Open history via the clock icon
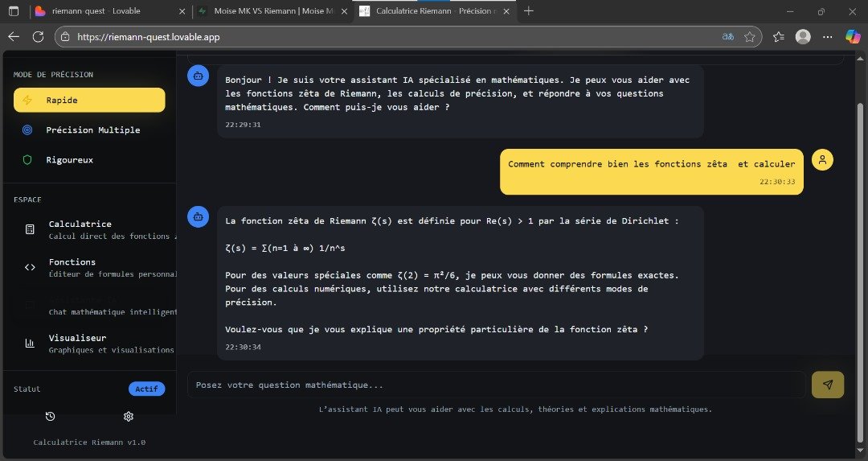 click(51, 416)
